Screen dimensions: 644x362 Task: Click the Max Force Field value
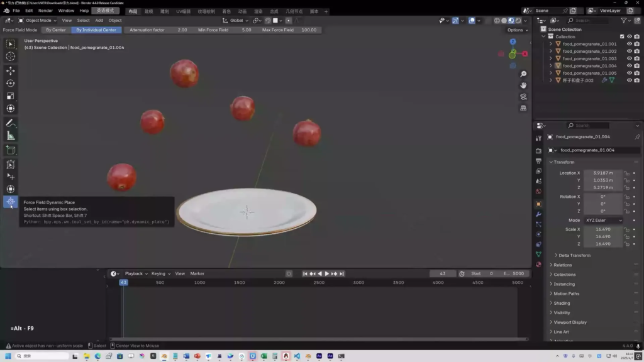point(289,30)
